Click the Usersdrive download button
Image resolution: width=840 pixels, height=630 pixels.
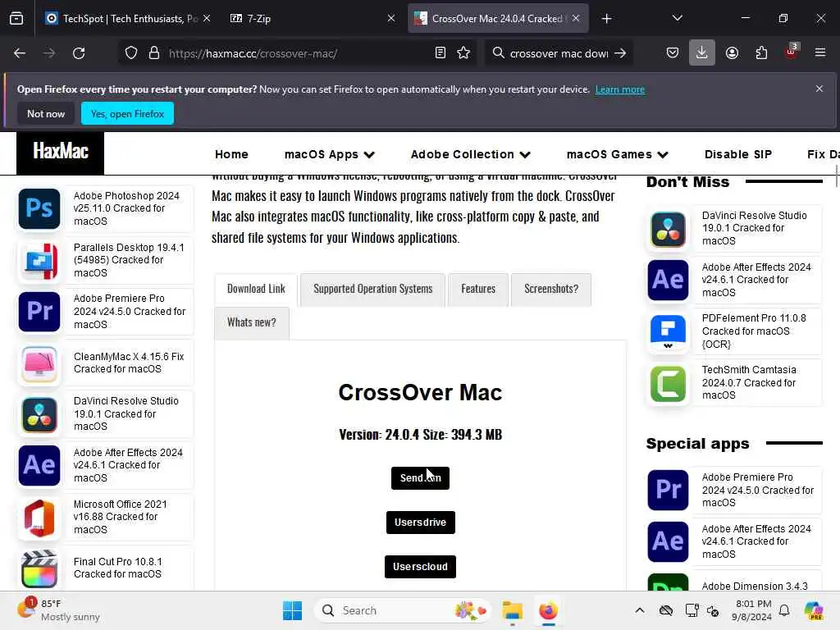point(421,523)
